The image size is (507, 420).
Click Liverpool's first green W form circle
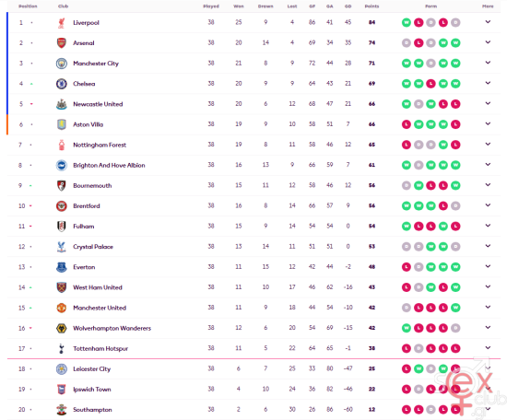point(407,23)
